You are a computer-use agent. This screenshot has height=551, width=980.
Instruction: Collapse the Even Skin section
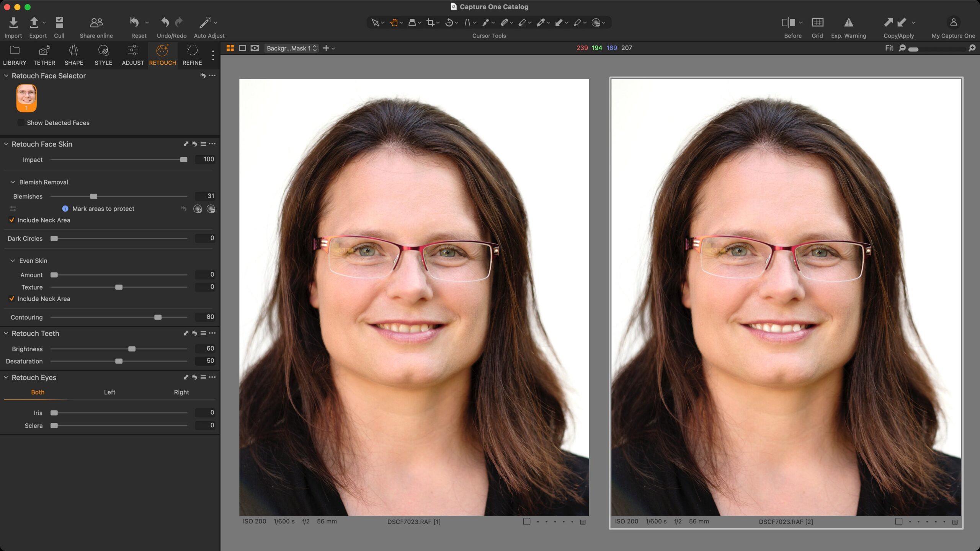(13, 261)
